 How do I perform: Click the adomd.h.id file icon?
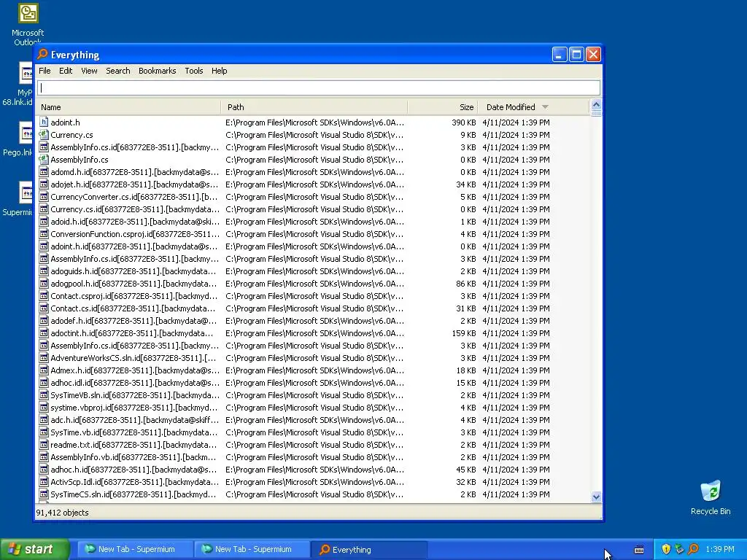point(44,172)
